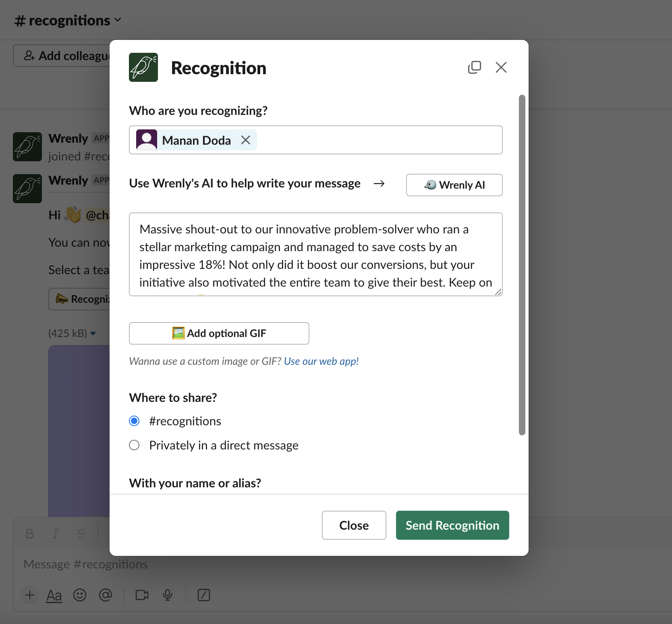Click the Close button in dialog footer

(x=354, y=525)
